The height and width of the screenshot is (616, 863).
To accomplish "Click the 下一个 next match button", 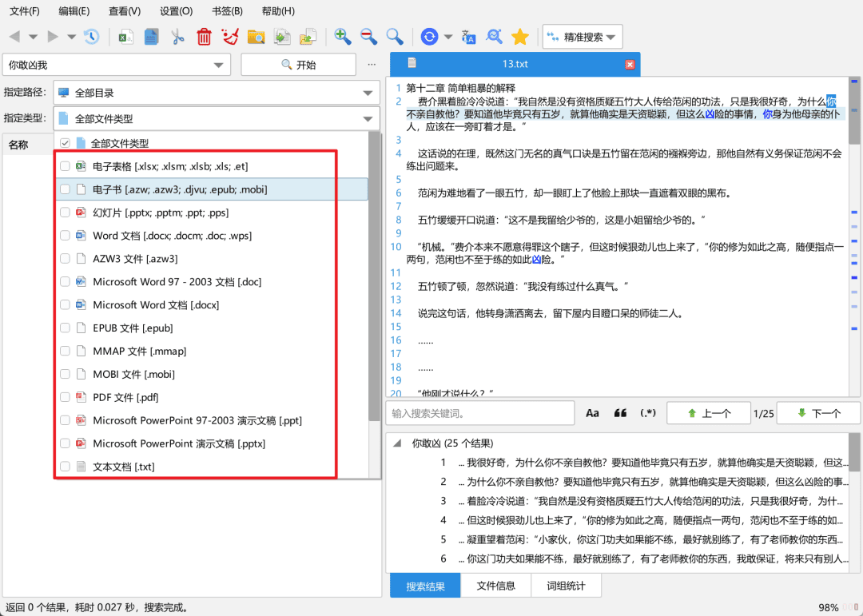I will pos(818,413).
